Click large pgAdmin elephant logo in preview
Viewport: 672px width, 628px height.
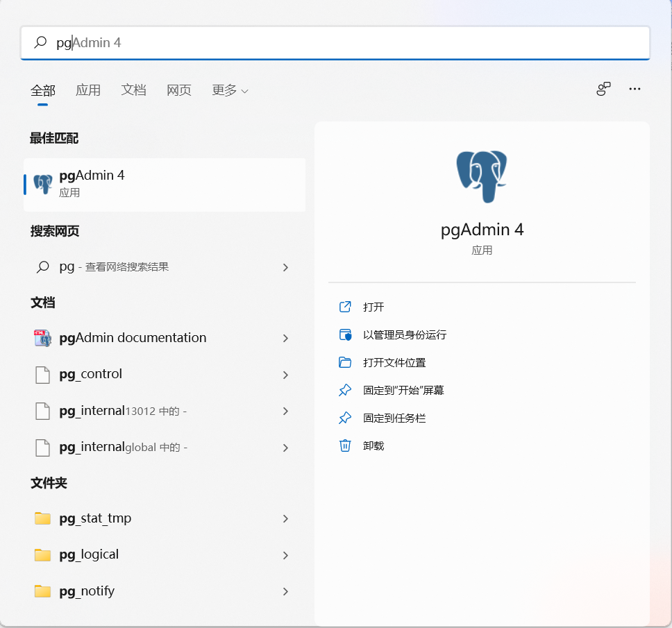(x=482, y=176)
